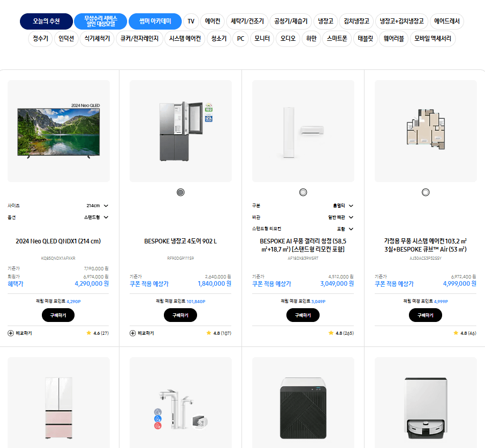485x448 pixels.
Task: Choose the 오디오 category
Action: [288, 39]
